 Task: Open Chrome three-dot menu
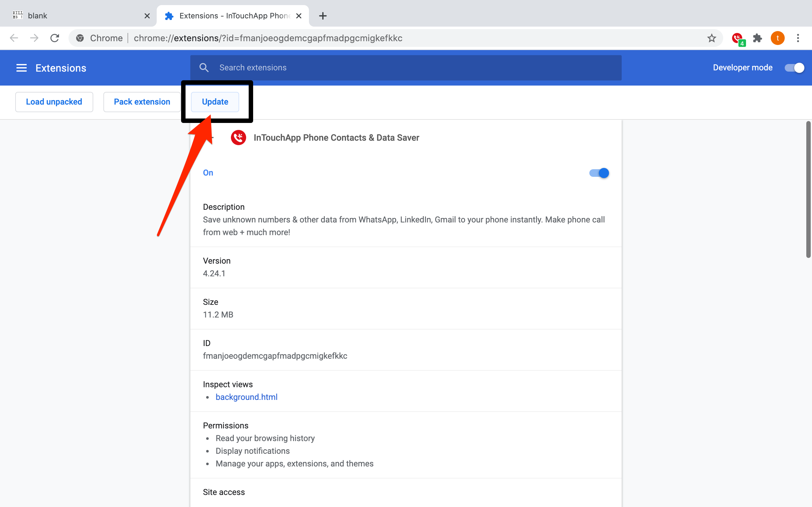798,38
